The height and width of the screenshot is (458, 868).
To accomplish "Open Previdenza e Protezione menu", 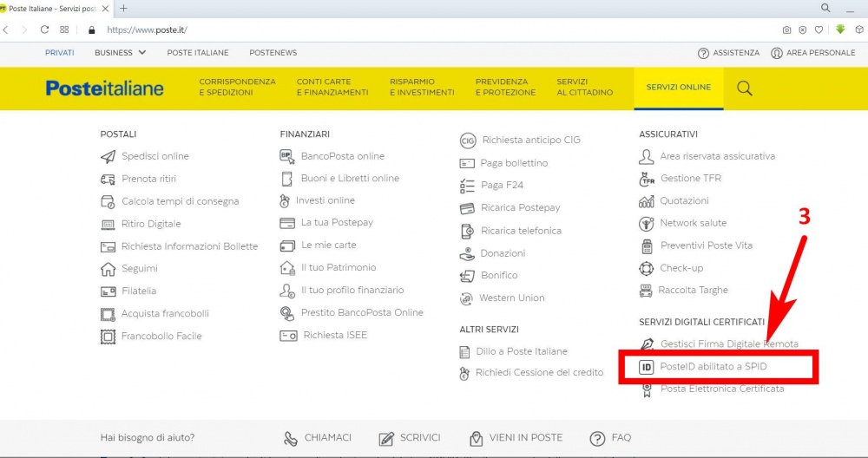I will (x=505, y=87).
